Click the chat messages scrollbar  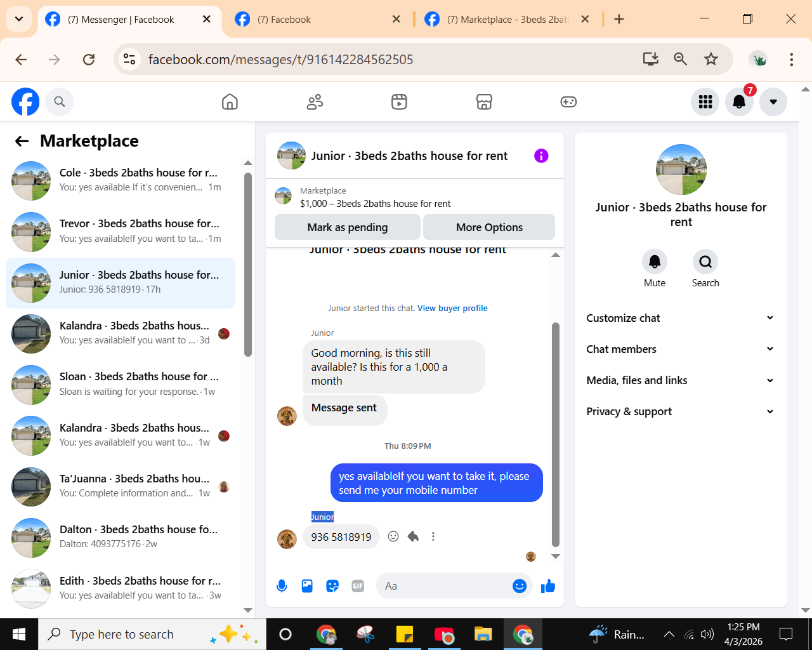click(556, 434)
